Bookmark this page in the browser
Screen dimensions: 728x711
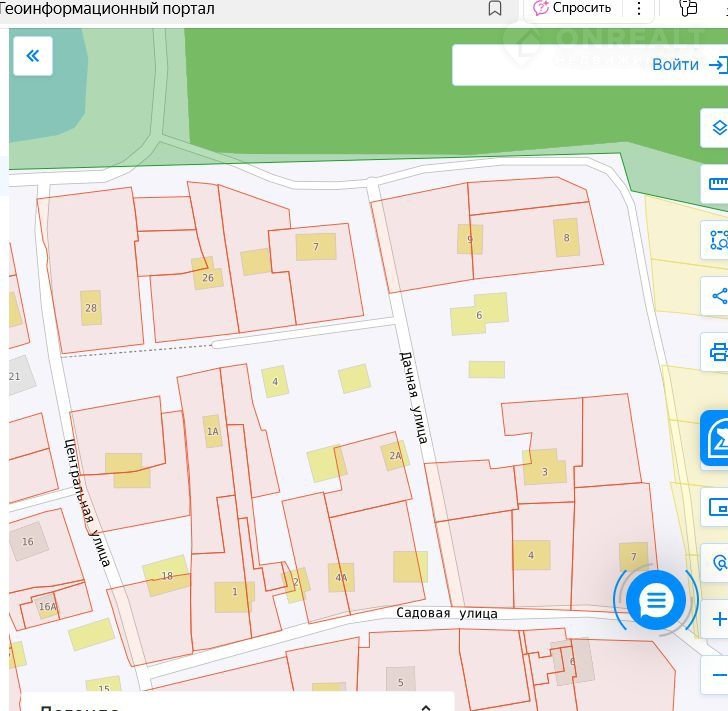coord(495,9)
